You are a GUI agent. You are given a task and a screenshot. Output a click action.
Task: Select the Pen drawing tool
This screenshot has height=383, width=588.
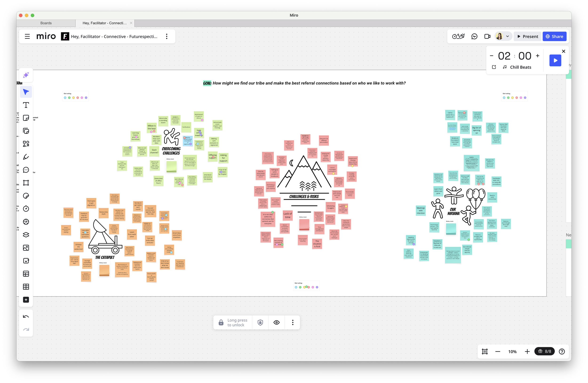tap(26, 157)
